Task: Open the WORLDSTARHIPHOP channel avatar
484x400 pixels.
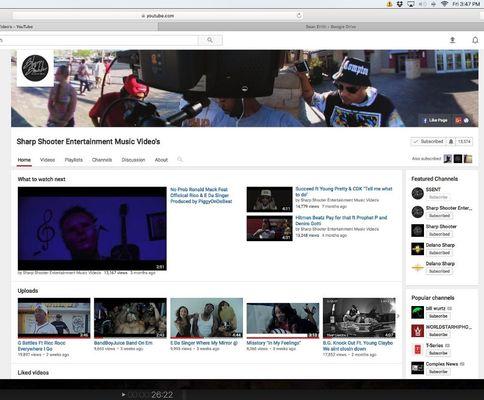Action: click(x=417, y=331)
